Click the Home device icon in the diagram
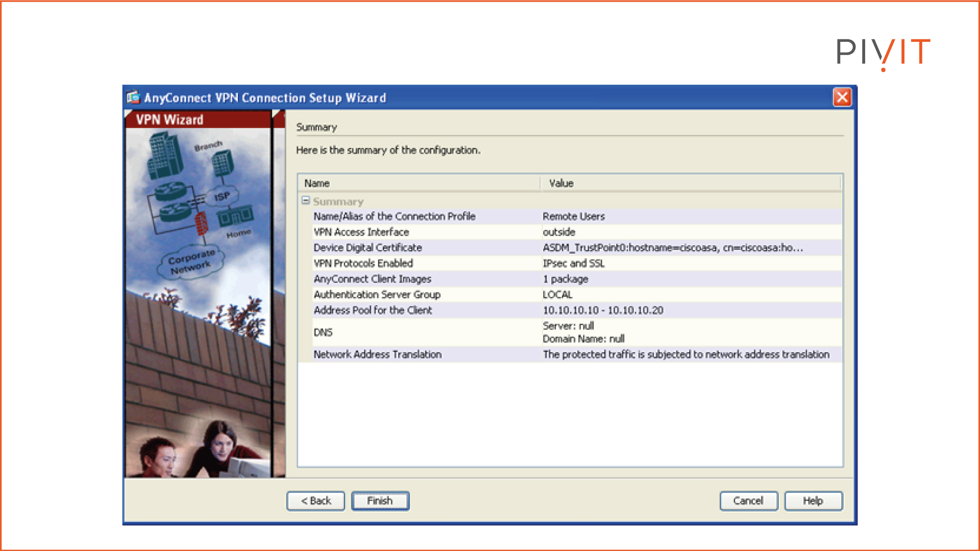This screenshot has height=551, width=980. [x=236, y=217]
